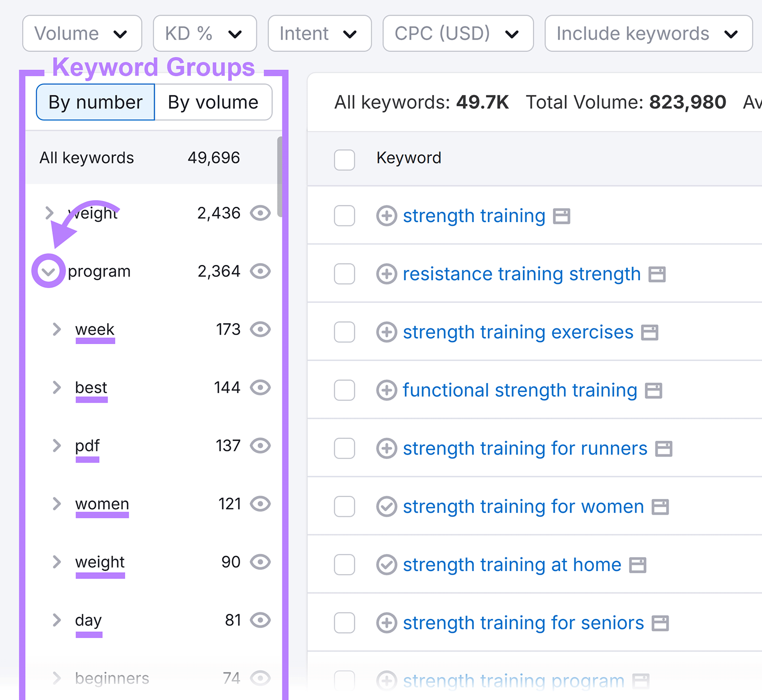Viewport: 762px width, 700px height.
Task: Add "strength training for seniors" via plus icon
Action: coord(387,623)
